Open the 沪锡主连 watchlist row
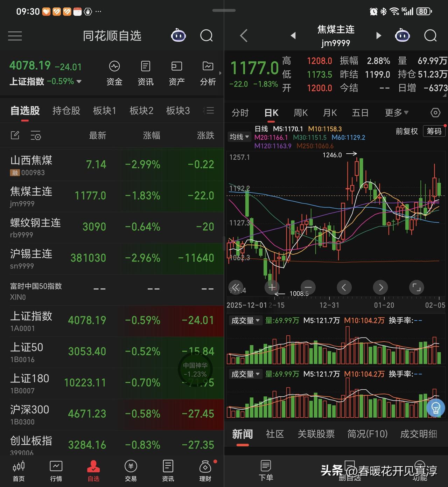 [112, 258]
